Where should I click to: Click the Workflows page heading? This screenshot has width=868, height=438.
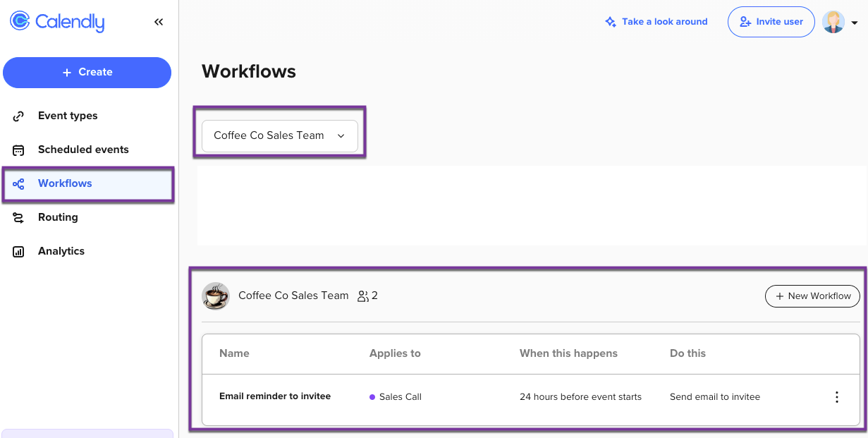pos(249,71)
